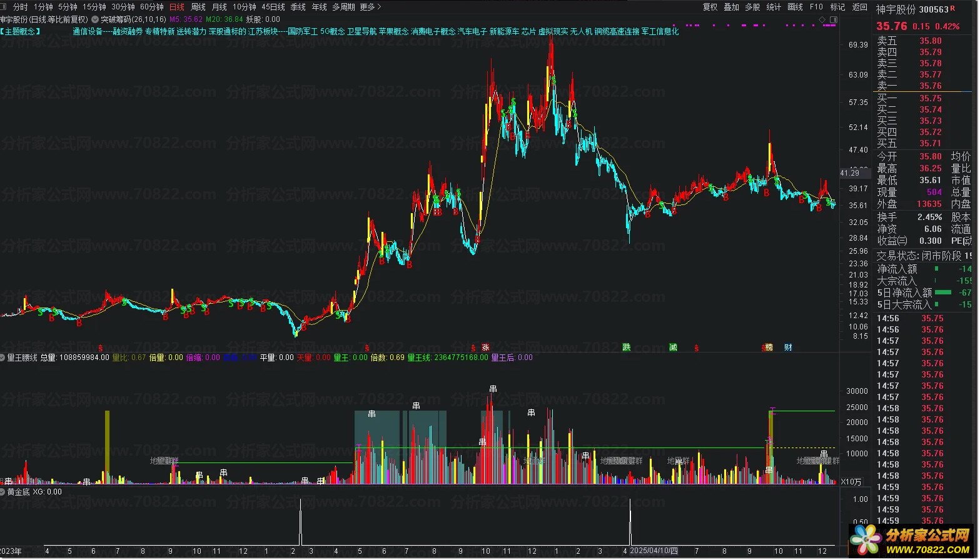Open the 叠加 overlay menu
The height and width of the screenshot is (560, 980).
point(732,7)
